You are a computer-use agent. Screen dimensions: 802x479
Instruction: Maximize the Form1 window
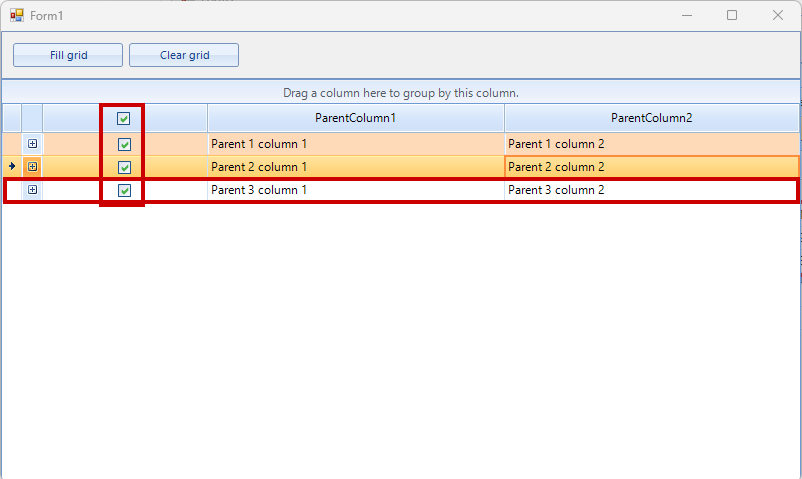[732, 15]
